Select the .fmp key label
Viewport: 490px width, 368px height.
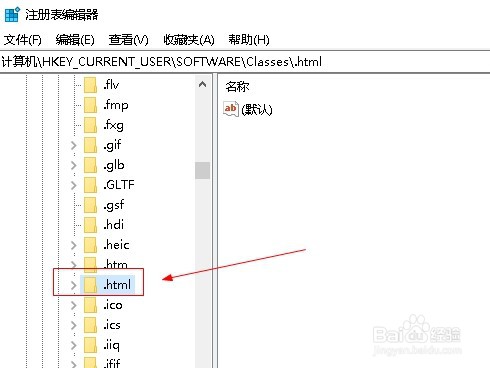[116, 105]
